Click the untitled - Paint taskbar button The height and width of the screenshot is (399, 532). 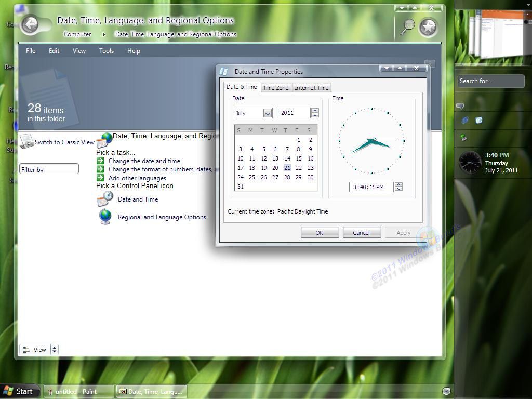coord(79,391)
